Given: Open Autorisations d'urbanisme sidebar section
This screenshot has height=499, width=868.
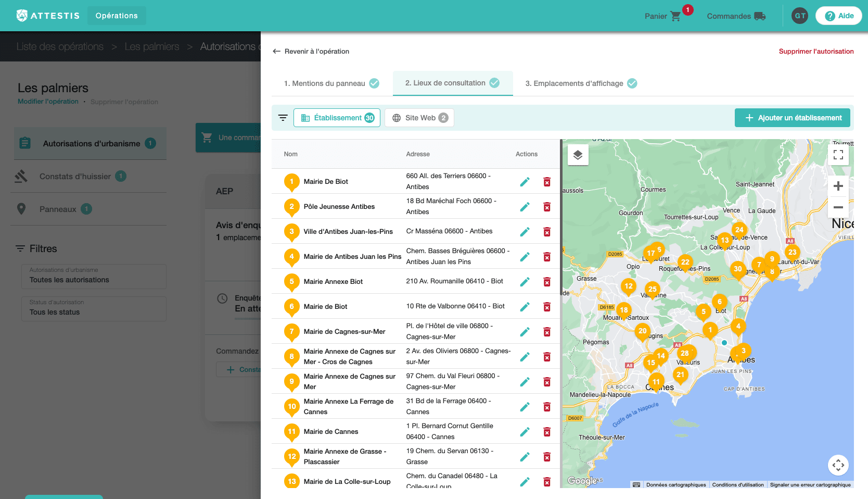Looking at the screenshot, I should 91,143.
